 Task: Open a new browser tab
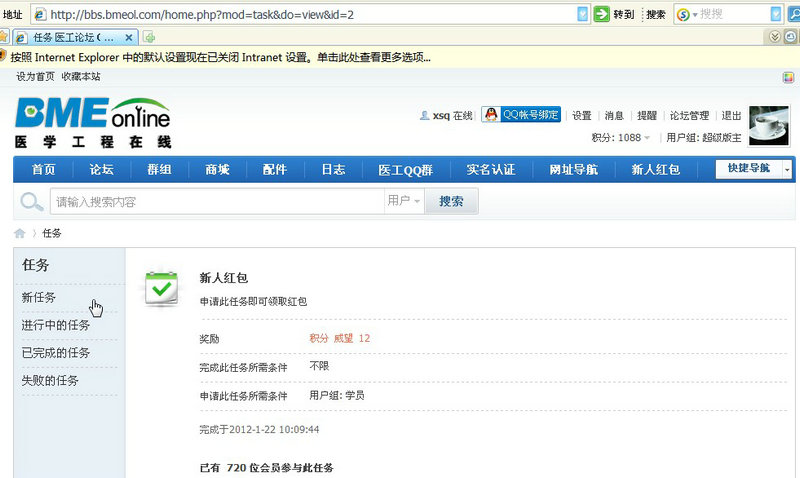click(x=149, y=37)
